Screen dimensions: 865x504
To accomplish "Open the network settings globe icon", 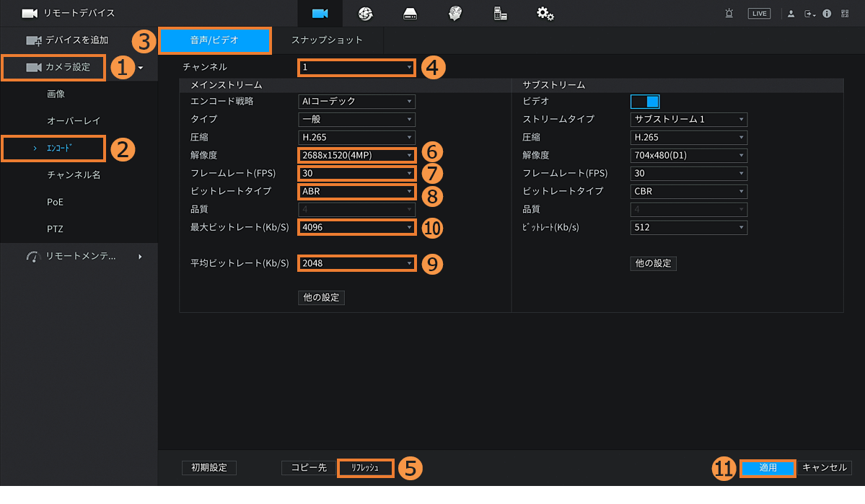I will 365,14.
